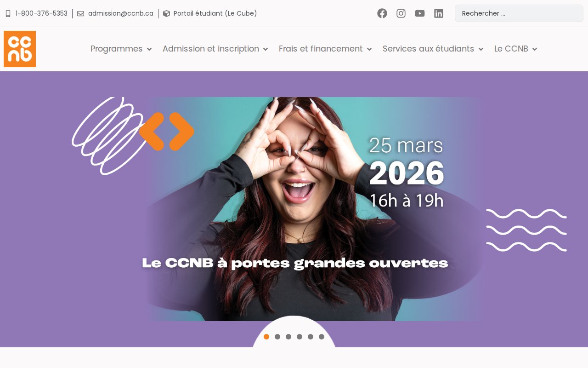
Task: Open the Portail étudiant (Le Cube) link
Action: 215,13
